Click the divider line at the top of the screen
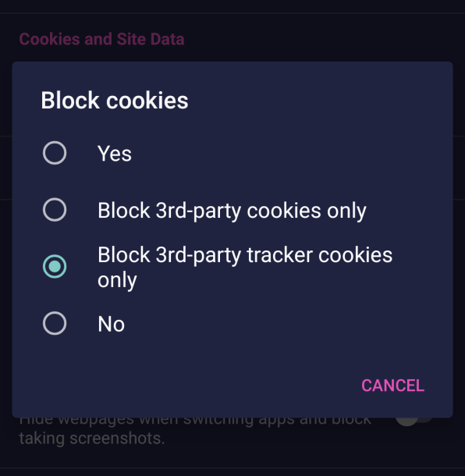Viewport: 465px width, 476px height. click(x=232, y=12)
